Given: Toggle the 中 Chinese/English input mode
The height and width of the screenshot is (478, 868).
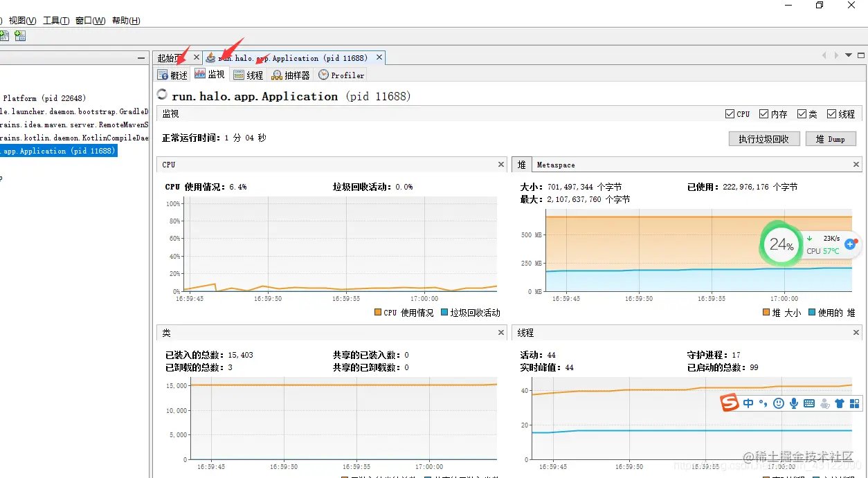Looking at the screenshot, I should click(x=748, y=403).
